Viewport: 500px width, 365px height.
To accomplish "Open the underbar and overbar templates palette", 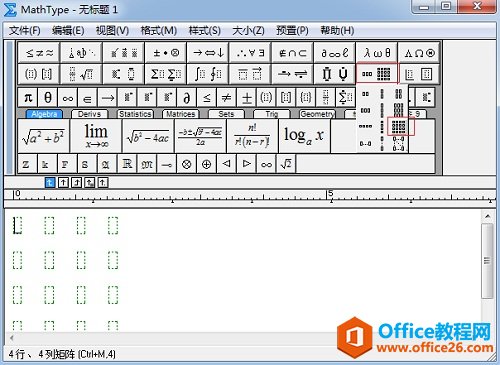I will tap(250, 74).
